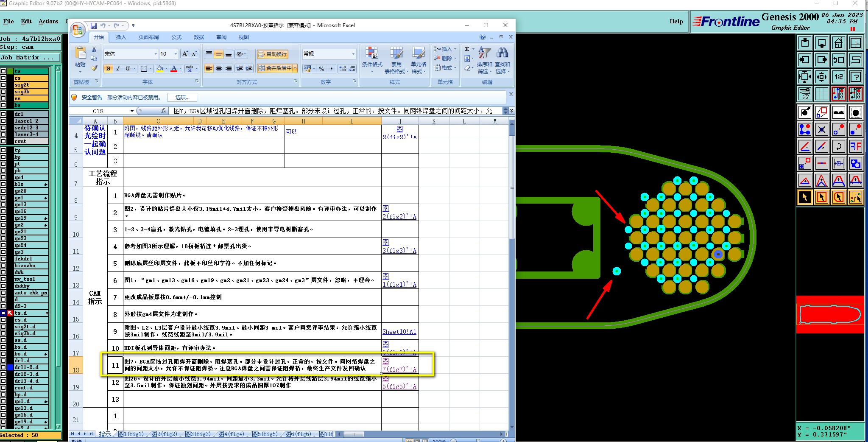Switch to the 页面布局 ribbon tab
The width and height of the screenshot is (868, 442).
coord(149,37)
